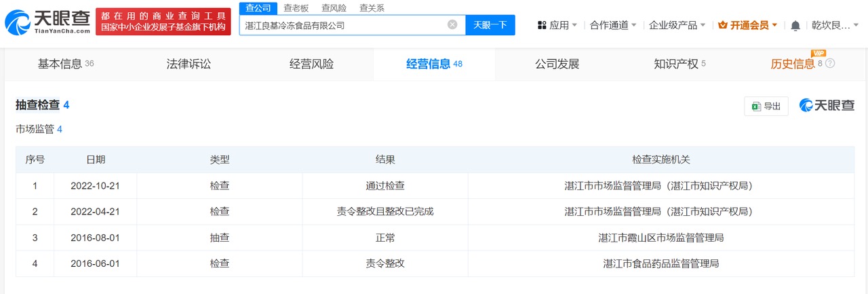
Task: Click 湛江市食品药品监督管理局
Action: coord(661,263)
